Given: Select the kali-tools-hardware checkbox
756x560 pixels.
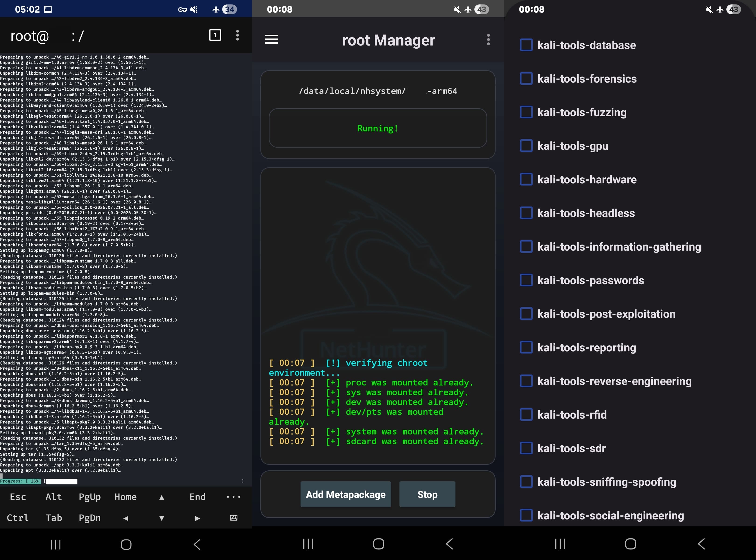Looking at the screenshot, I should click(x=526, y=179).
